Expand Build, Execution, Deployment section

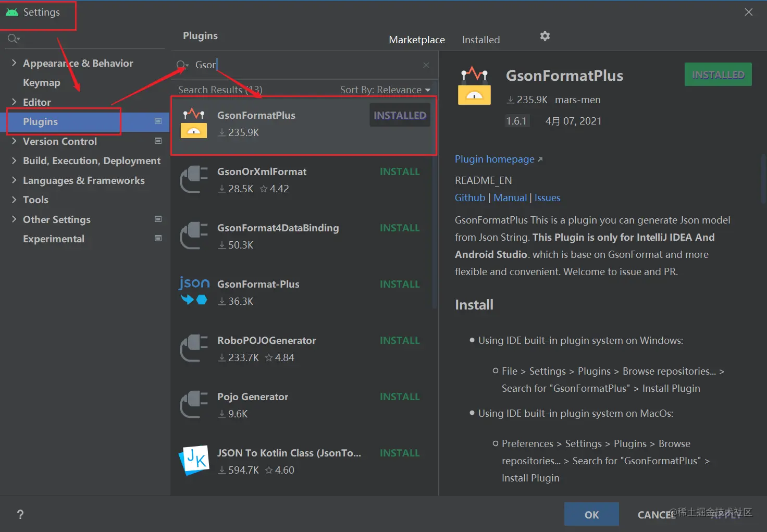[14, 160]
